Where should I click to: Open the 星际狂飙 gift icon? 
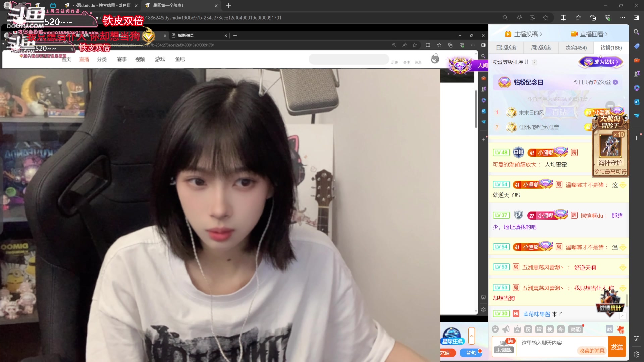point(452,336)
